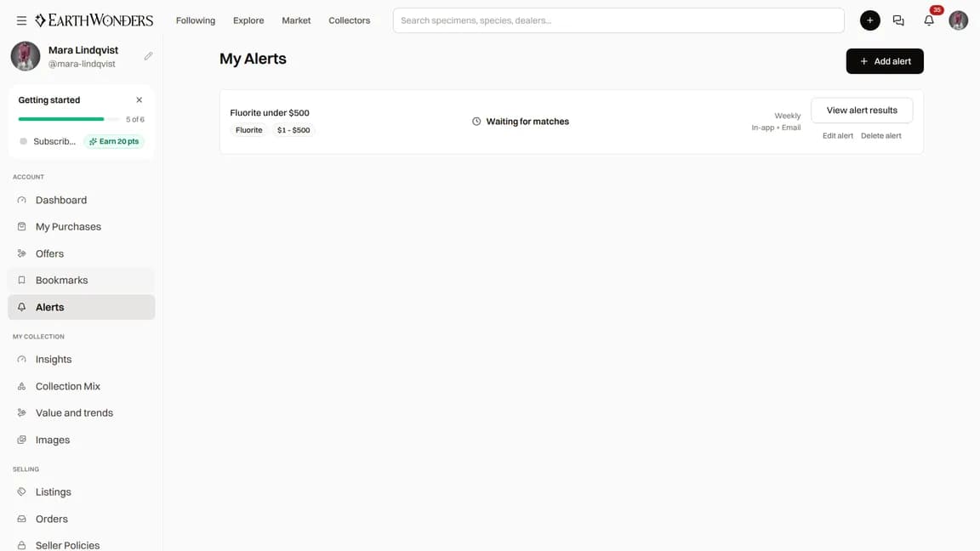Click the Images gallery icon
The image size is (980, 551).
coord(22,440)
